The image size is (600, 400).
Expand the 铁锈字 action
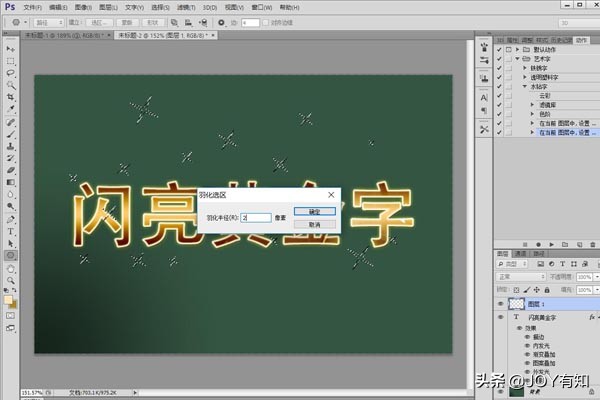coord(525,68)
